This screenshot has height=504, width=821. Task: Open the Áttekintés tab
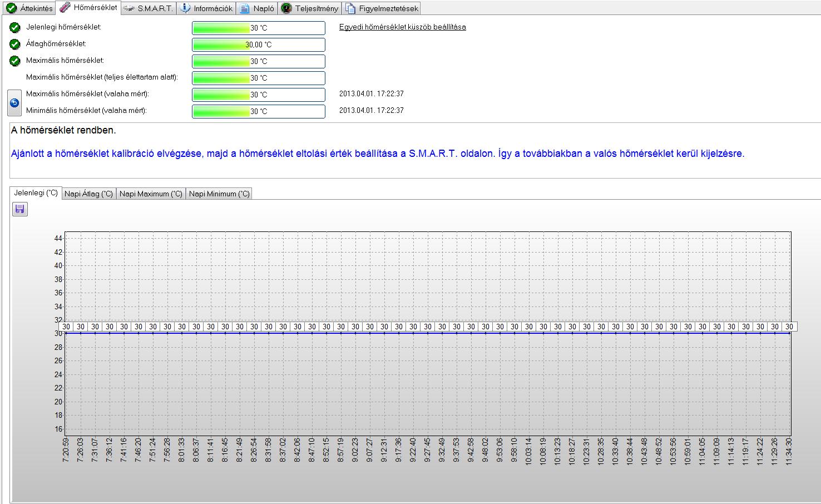tap(29, 8)
